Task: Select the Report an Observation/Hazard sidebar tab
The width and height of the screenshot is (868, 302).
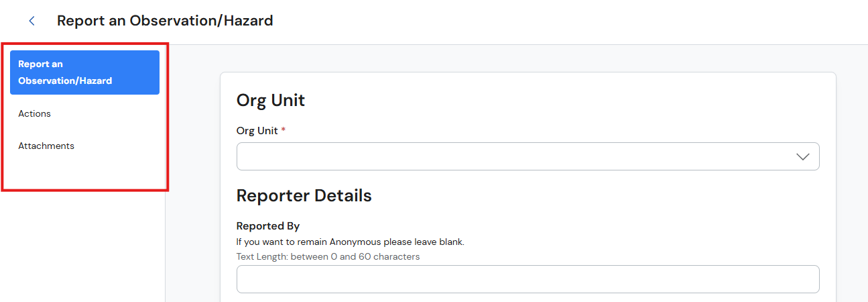Action: (x=84, y=72)
